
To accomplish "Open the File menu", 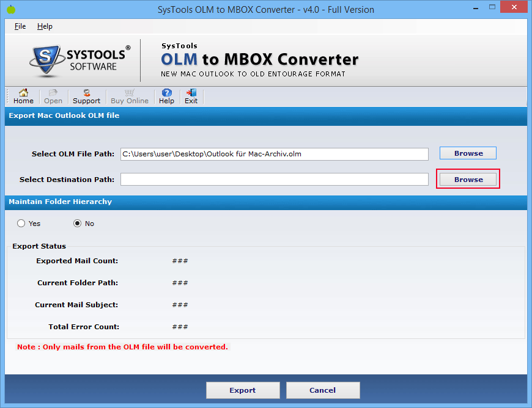I will pos(20,26).
